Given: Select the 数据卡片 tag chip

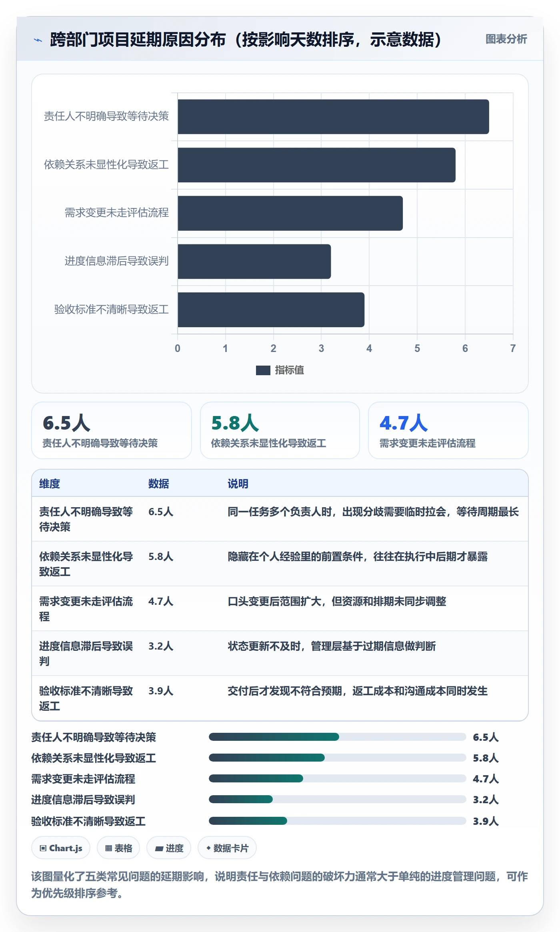Looking at the screenshot, I should coord(227,848).
